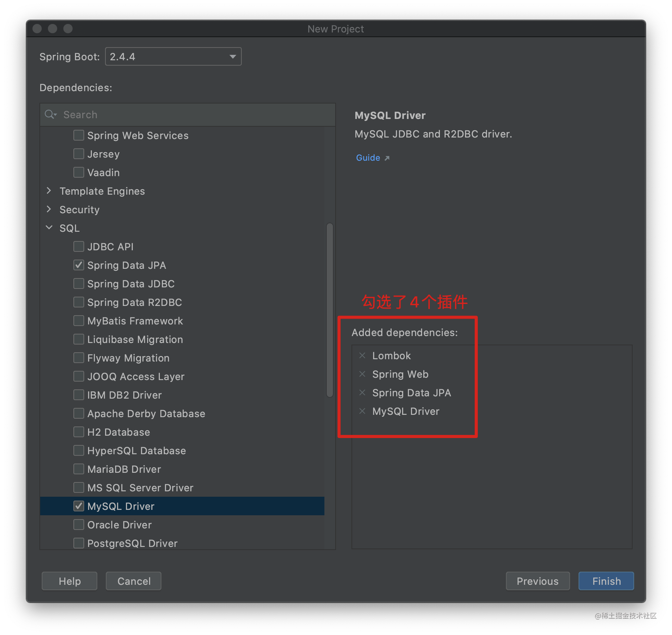Image resolution: width=672 pixels, height=635 pixels.
Task: Check Flyway Migration checkbox
Action: pyautogui.click(x=79, y=358)
